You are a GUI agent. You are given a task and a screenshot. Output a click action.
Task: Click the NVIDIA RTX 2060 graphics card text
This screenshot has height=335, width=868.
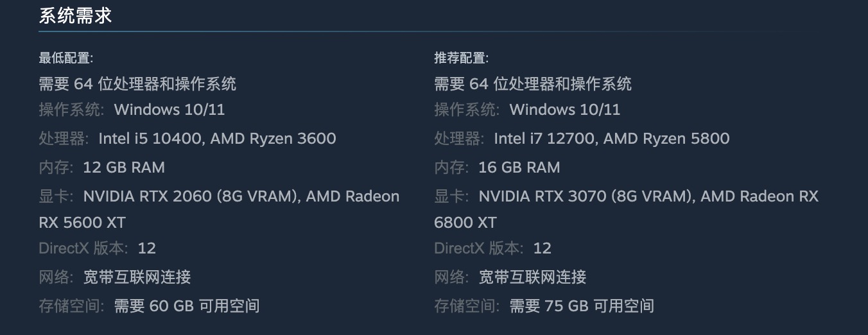pyautogui.click(x=148, y=196)
